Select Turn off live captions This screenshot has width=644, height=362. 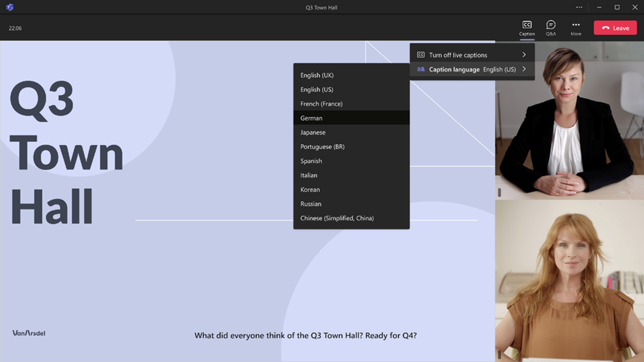point(472,55)
